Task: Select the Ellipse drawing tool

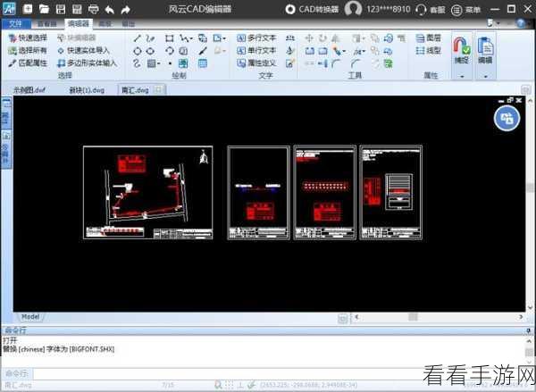Action: tap(150, 51)
